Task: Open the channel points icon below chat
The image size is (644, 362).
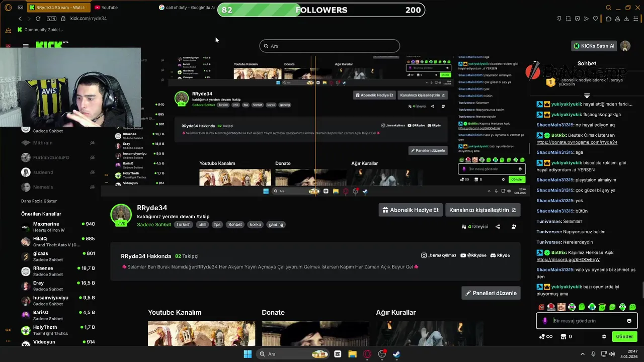Action: pyautogui.click(x=545, y=336)
